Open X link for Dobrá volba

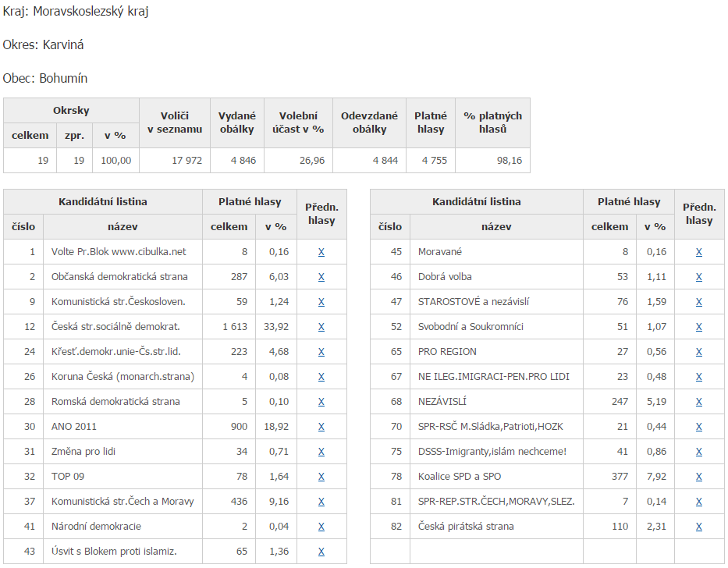coord(699,277)
